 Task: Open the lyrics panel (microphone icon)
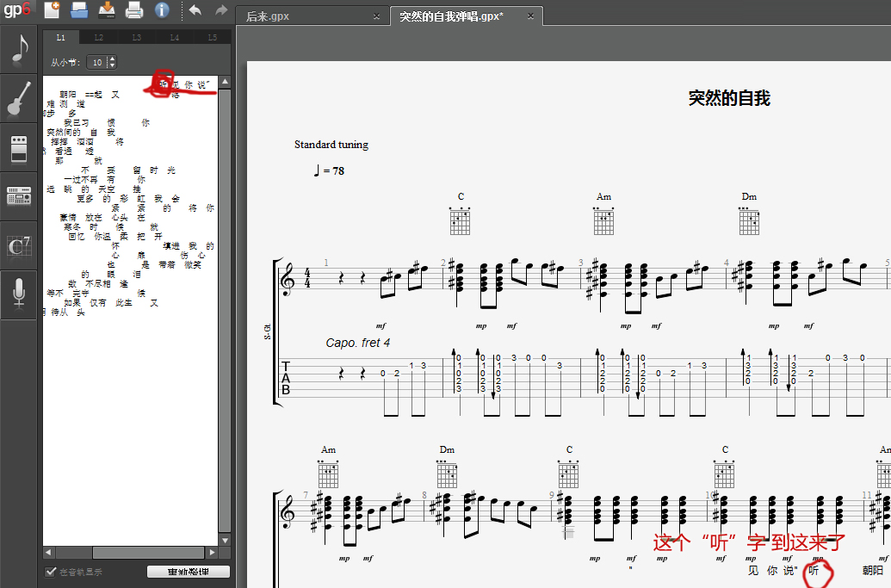coord(18,294)
